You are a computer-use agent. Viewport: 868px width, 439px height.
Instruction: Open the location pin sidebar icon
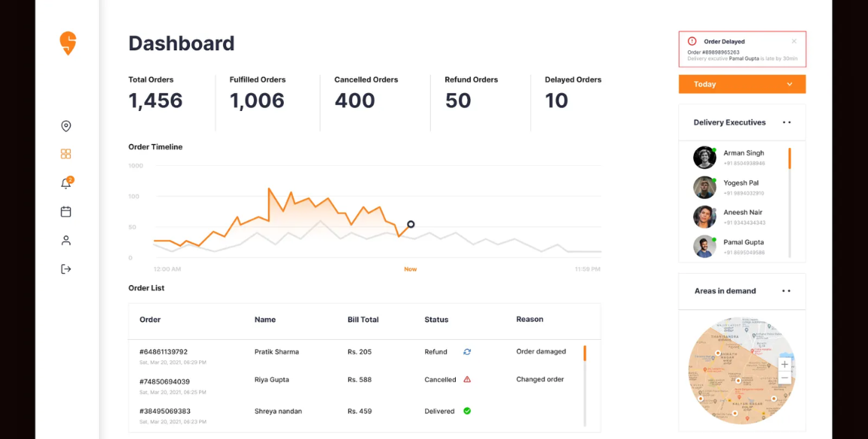coord(66,126)
